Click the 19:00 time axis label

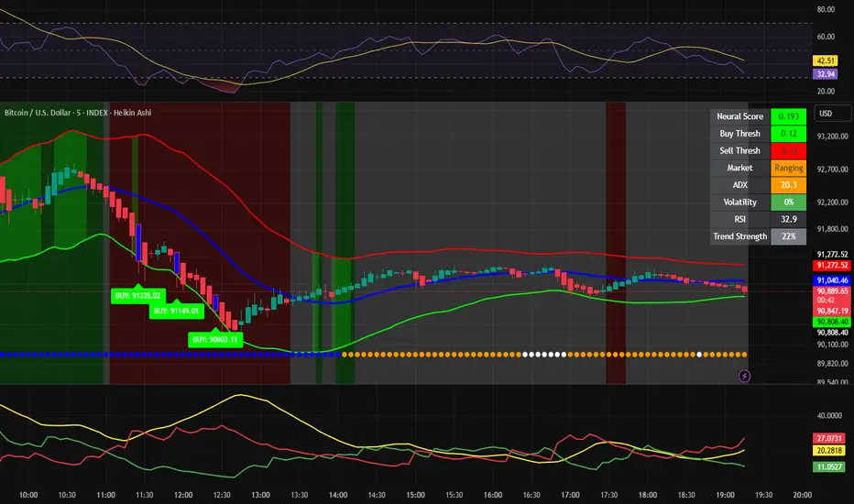tap(725, 495)
